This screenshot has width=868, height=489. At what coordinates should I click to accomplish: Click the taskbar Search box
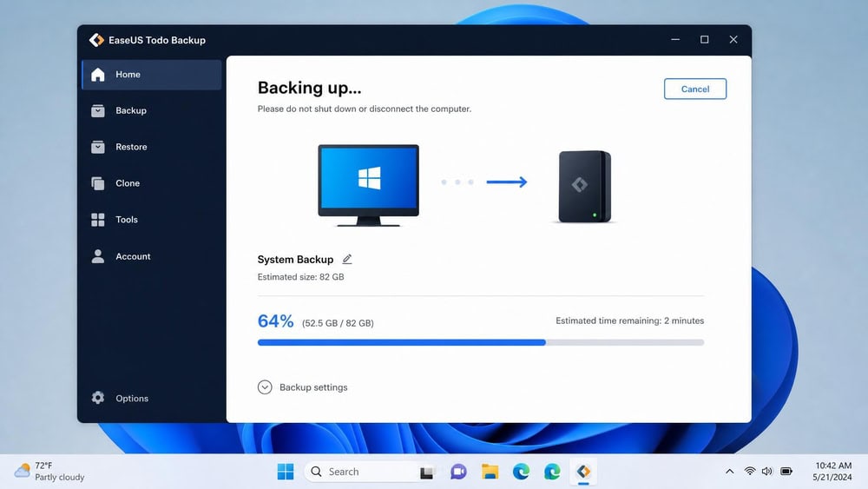click(361, 472)
